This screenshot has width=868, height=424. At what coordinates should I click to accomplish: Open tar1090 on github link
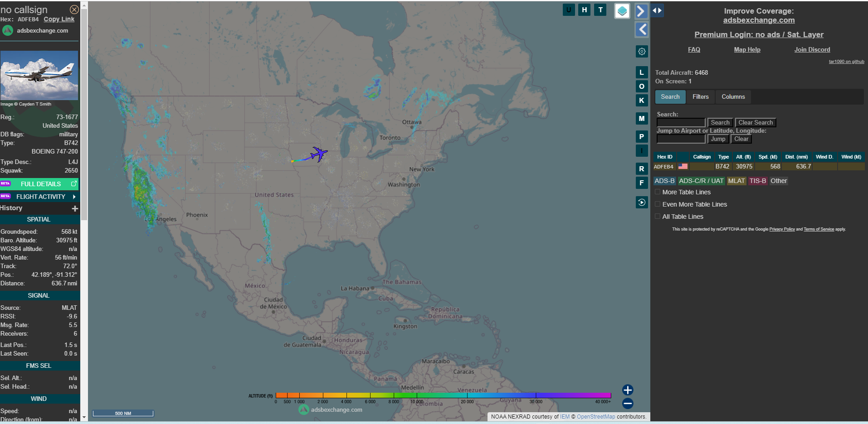pyautogui.click(x=846, y=62)
